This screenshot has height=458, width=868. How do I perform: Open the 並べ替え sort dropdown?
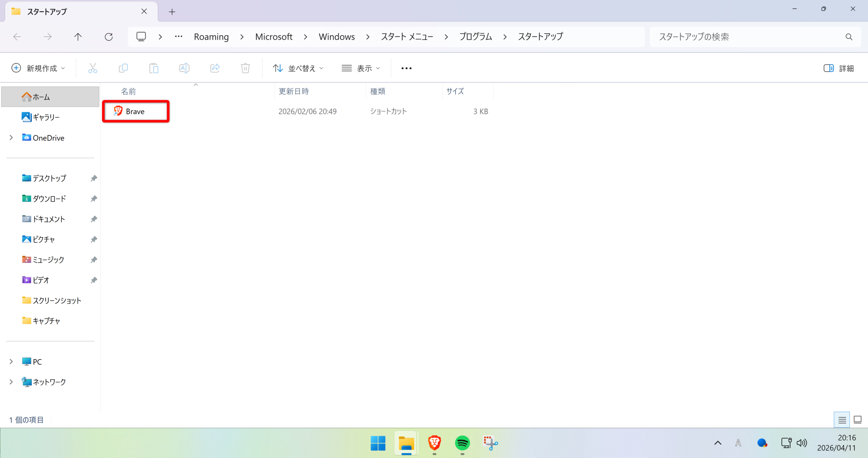(x=298, y=68)
